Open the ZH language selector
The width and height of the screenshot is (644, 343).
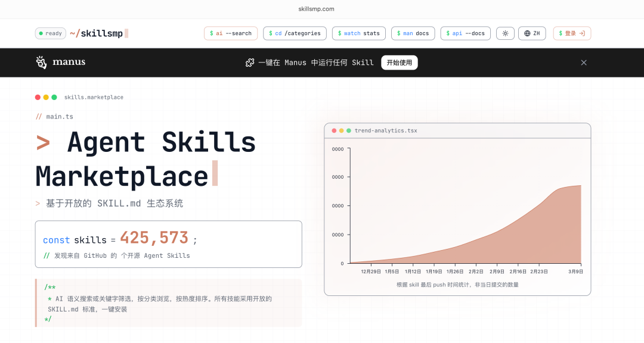point(532,33)
